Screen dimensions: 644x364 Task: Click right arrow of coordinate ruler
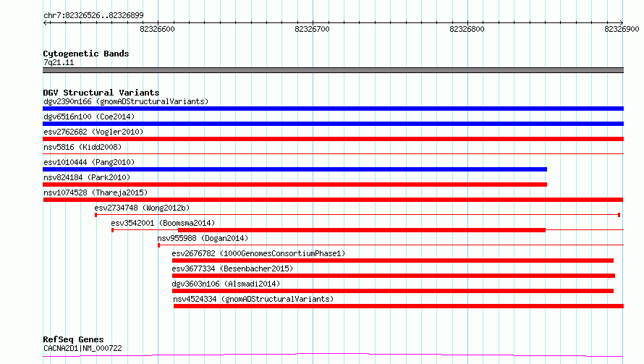pos(622,22)
